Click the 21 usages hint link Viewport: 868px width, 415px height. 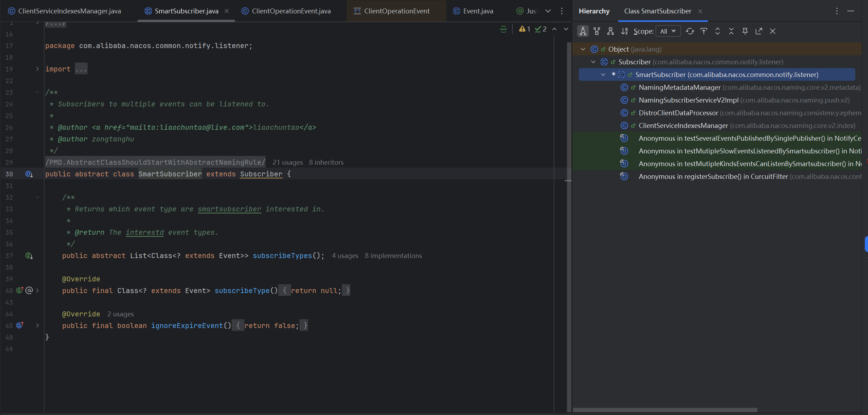click(x=287, y=162)
